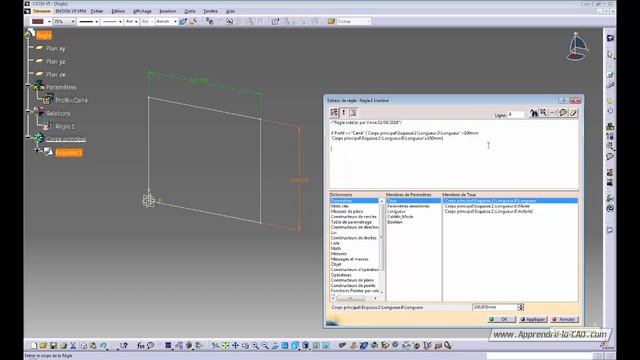Click the Zoom Out magnifier icon
This screenshot has height=360, width=640.
coord(265,345)
